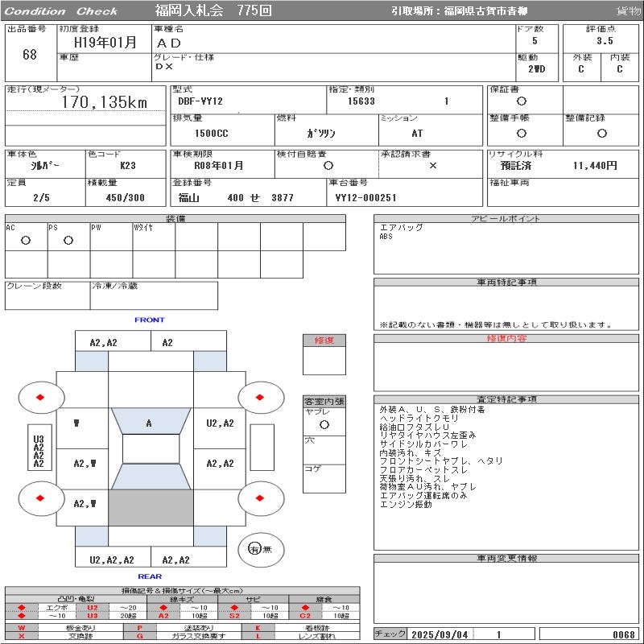644x644 pixels.
Task: Toggle the PS equipment circle
Action: (68, 240)
